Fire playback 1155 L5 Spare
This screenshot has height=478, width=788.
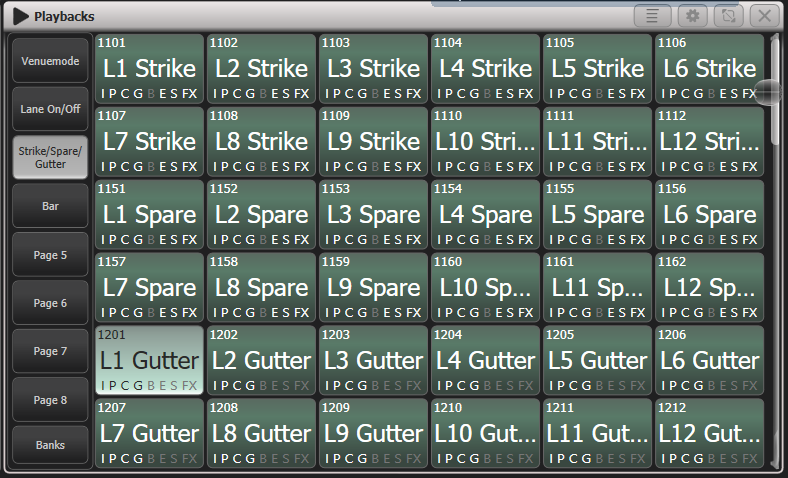coord(598,215)
